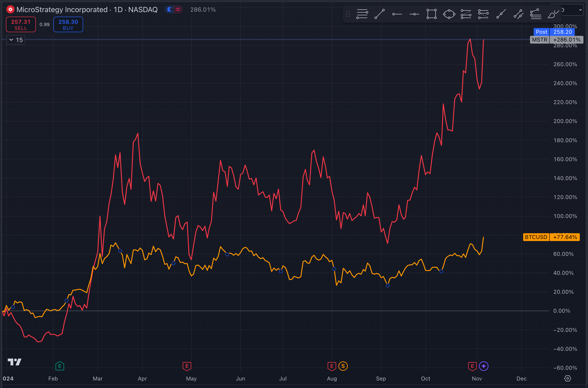Open the green February earnings marker

pos(60,366)
